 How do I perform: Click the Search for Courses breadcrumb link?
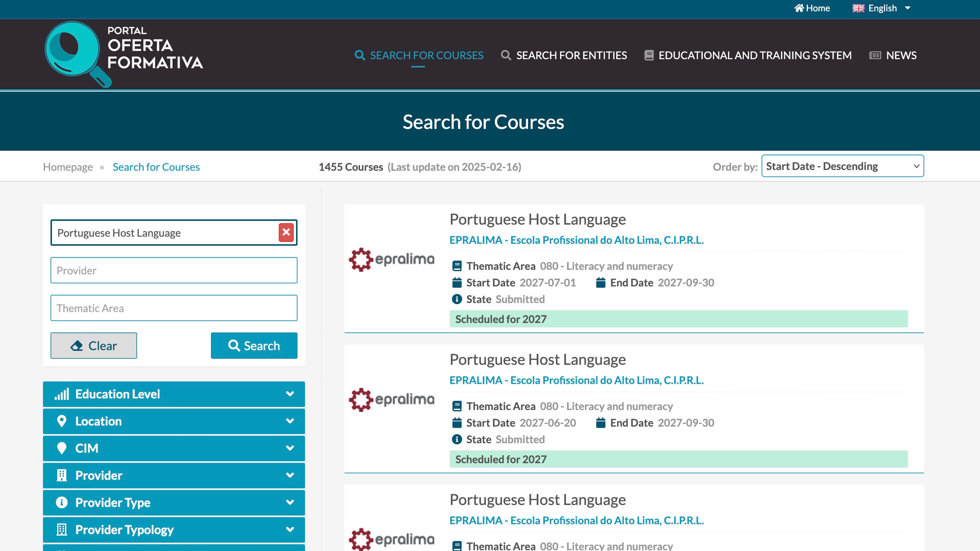156,167
